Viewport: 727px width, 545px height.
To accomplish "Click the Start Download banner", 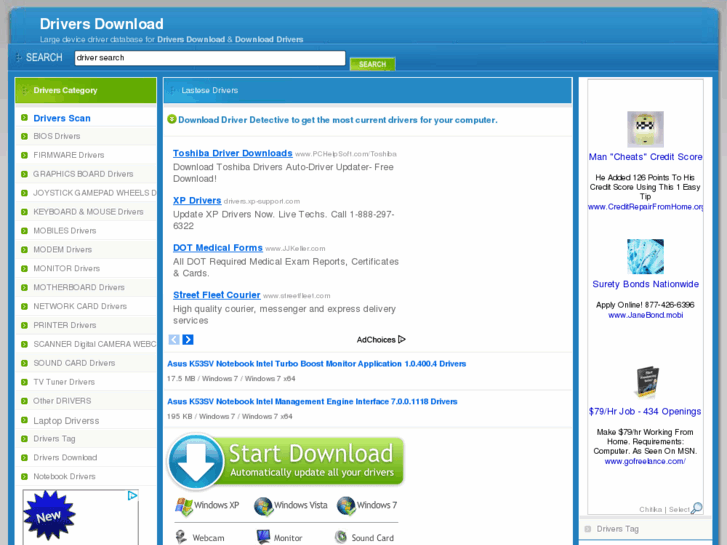I will pos(286,462).
